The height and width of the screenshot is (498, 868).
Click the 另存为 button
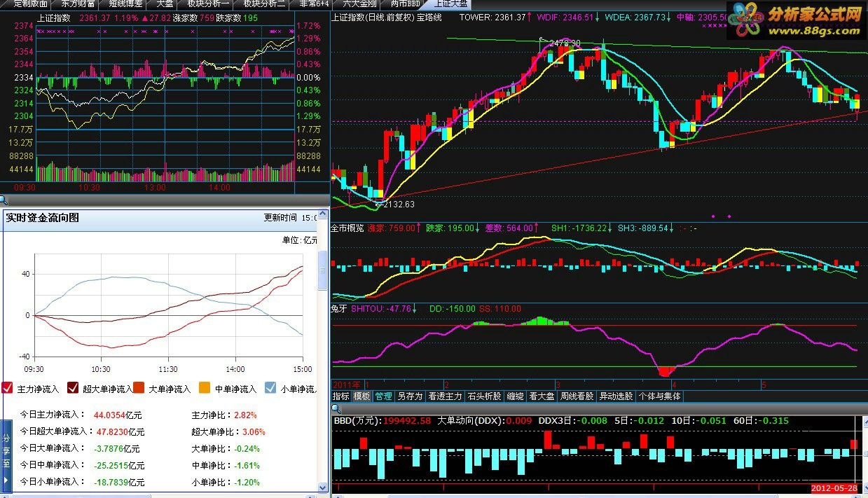tap(410, 396)
